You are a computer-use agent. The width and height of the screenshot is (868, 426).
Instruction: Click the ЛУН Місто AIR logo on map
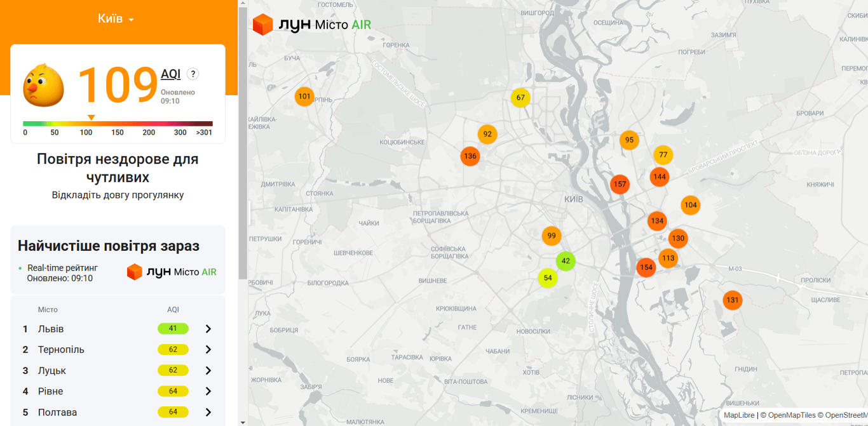tap(312, 25)
